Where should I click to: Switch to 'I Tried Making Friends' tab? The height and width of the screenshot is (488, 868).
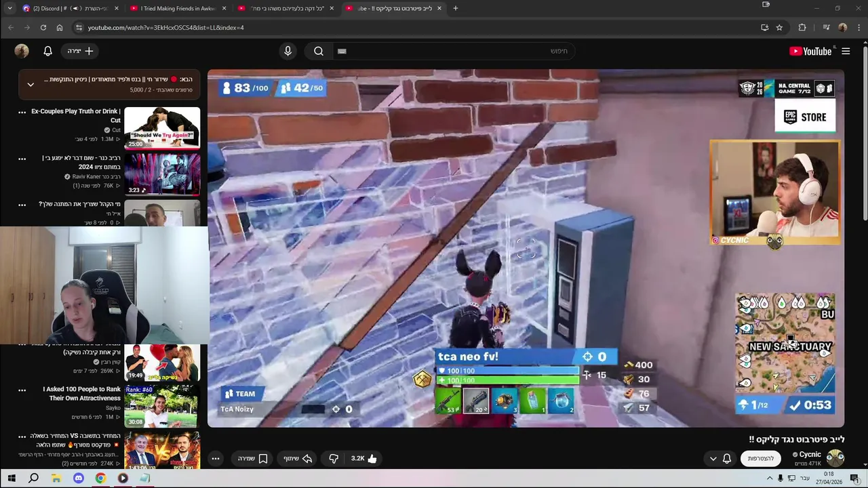click(x=178, y=8)
